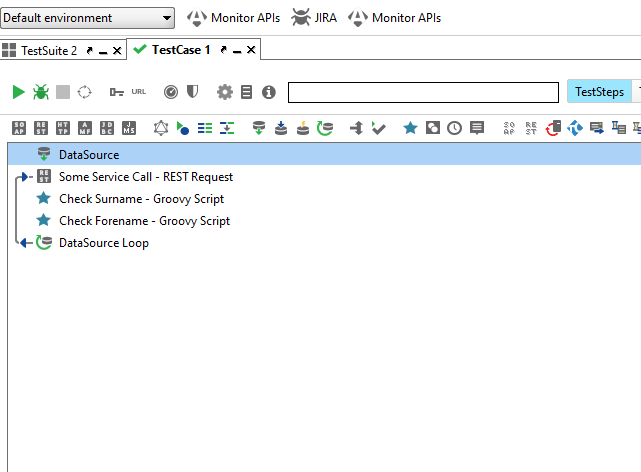Switch to the TestCase 1 tab
The width and height of the screenshot is (641, 472).
181,50
